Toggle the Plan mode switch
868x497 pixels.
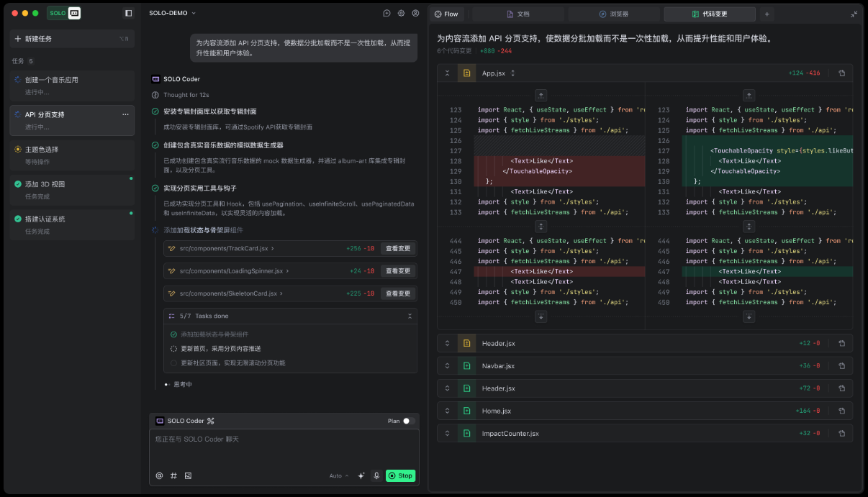pyautogui.click(x=407, y=421)
